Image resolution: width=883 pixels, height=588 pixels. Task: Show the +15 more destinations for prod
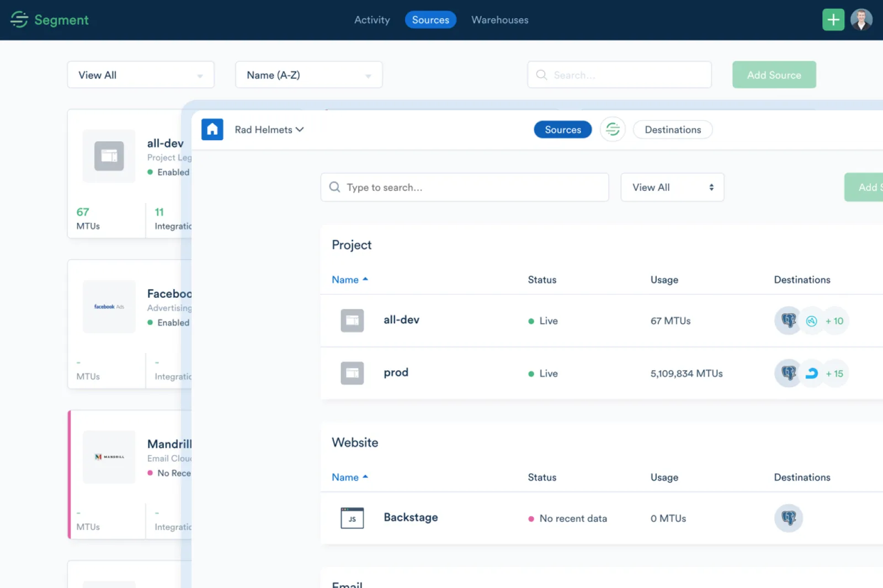point(834,373)
